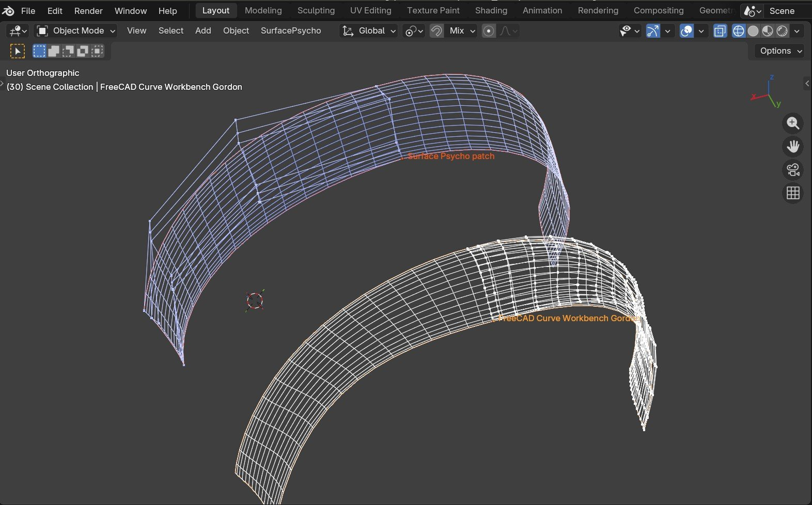
Task: Open the Mix snapping options dropdown
Action: click(461, 31)
